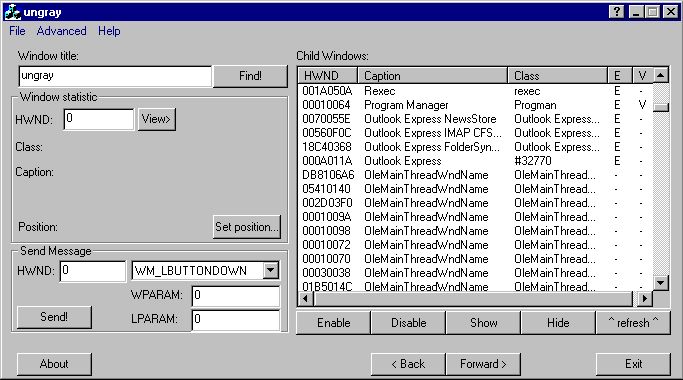
Task: Click the Progman class cell
Action: coord(535,105)
